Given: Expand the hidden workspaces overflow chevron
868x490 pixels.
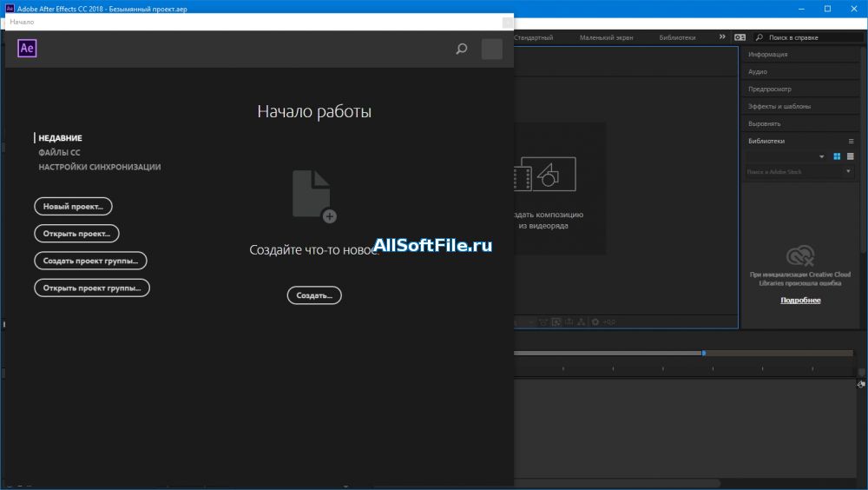Looking at the screenshot, I should pyautogui.click(x=722, y=37).
